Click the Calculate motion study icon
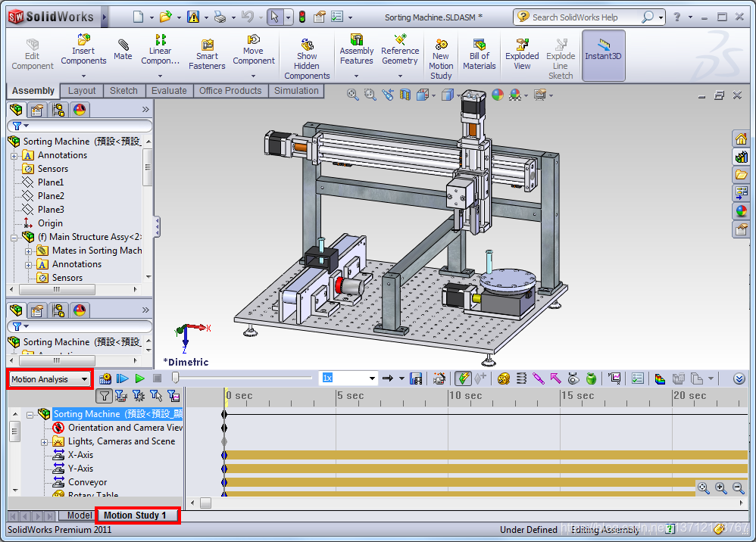This screenshot has width=756, height=542. (105, 379)
